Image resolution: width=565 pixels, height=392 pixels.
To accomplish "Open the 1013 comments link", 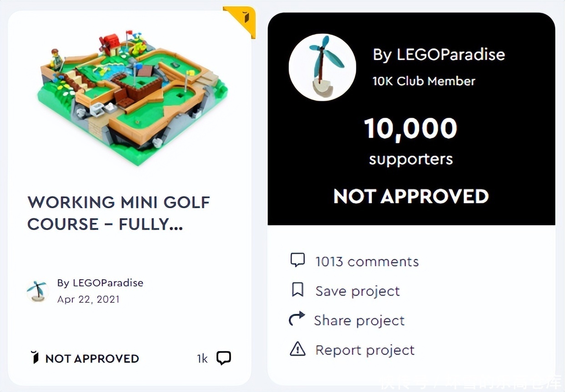I will [367, 261].
